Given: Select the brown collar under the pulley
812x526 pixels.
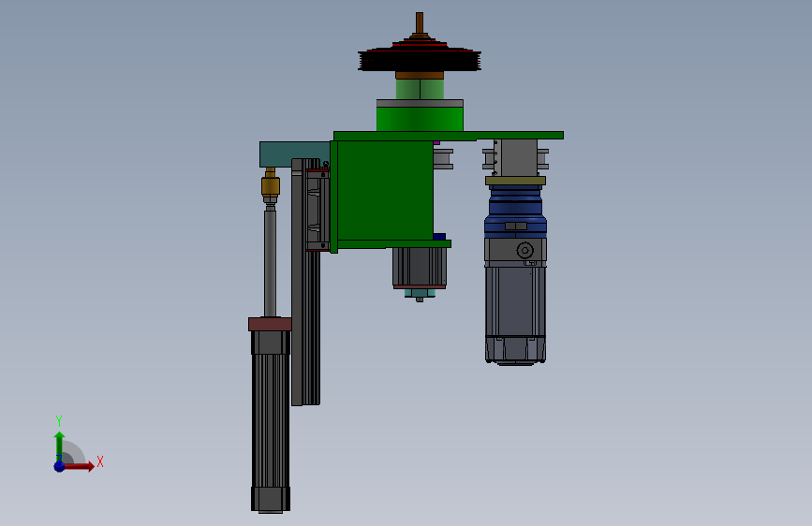Looking at the screenshot, I should tap(420, 76).
